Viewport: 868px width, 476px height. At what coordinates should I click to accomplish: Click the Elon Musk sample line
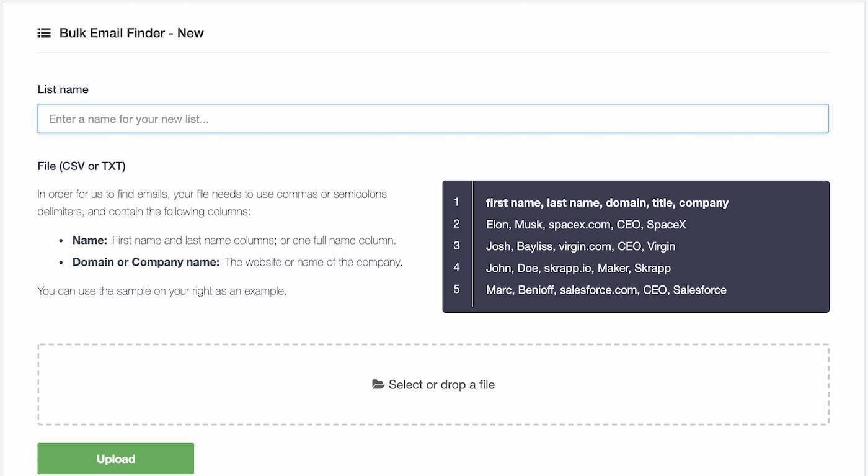point(586,225)
